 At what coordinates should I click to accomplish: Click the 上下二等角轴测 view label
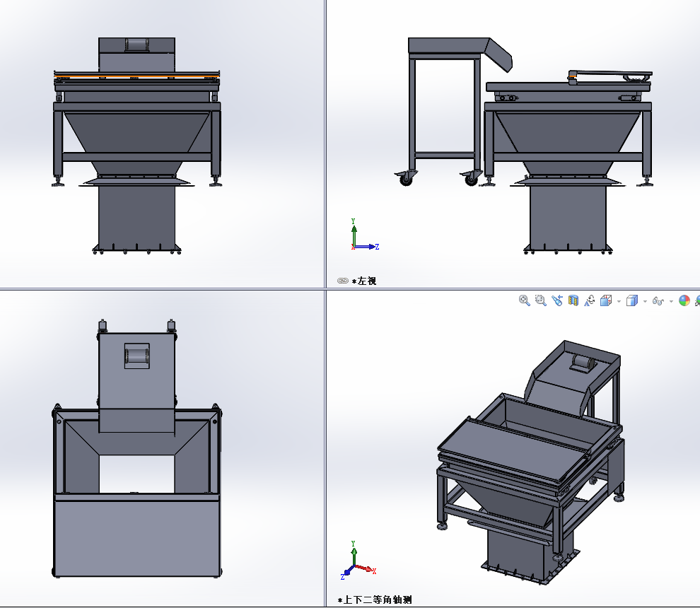377,600
